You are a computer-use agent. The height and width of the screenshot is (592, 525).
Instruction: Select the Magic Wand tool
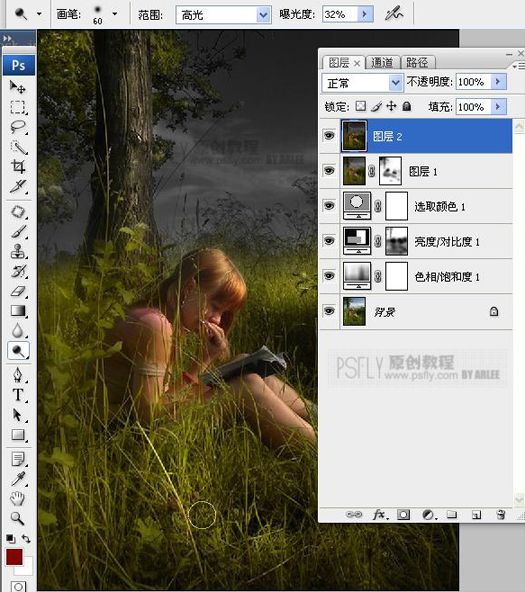pos(18,147)
